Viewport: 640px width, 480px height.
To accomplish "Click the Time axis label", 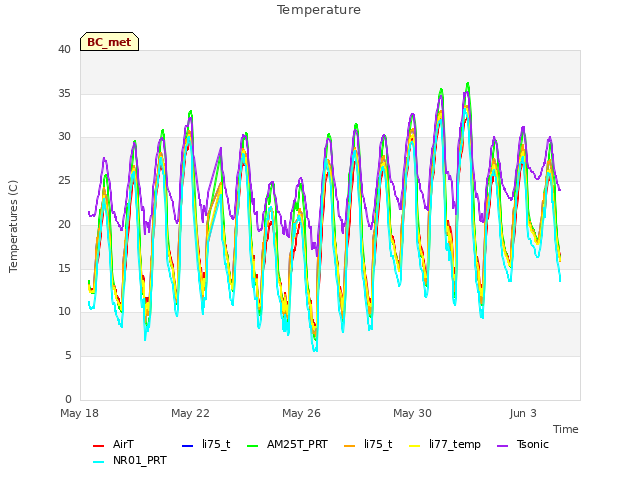I will (x=566, y=429).
